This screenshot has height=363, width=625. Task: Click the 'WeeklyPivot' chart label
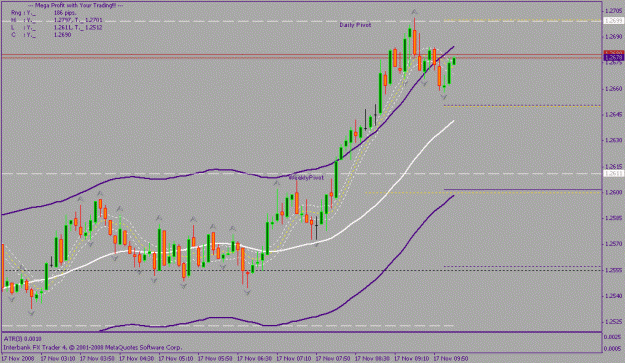(x=306, y=178)
